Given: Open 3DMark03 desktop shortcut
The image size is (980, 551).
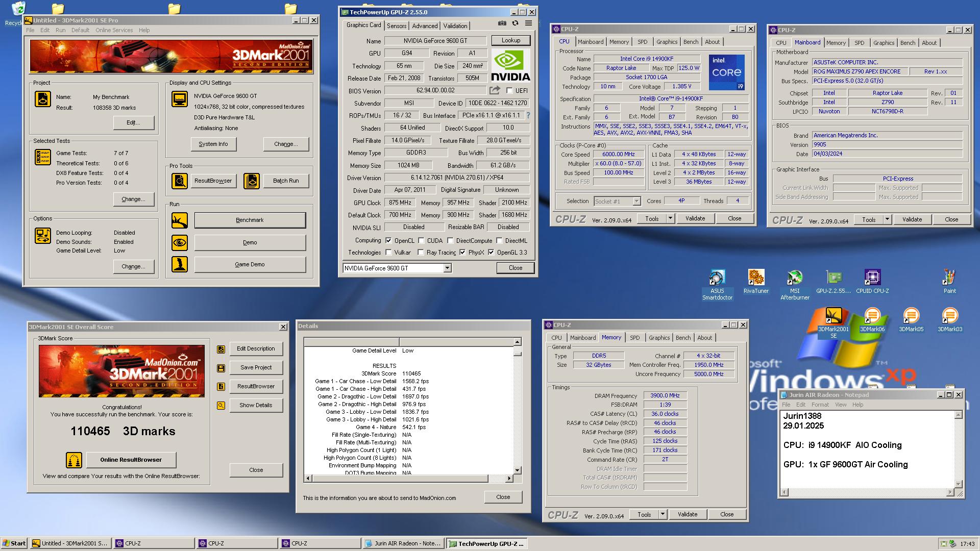Looking at the screenshot, I should point(949,320).
